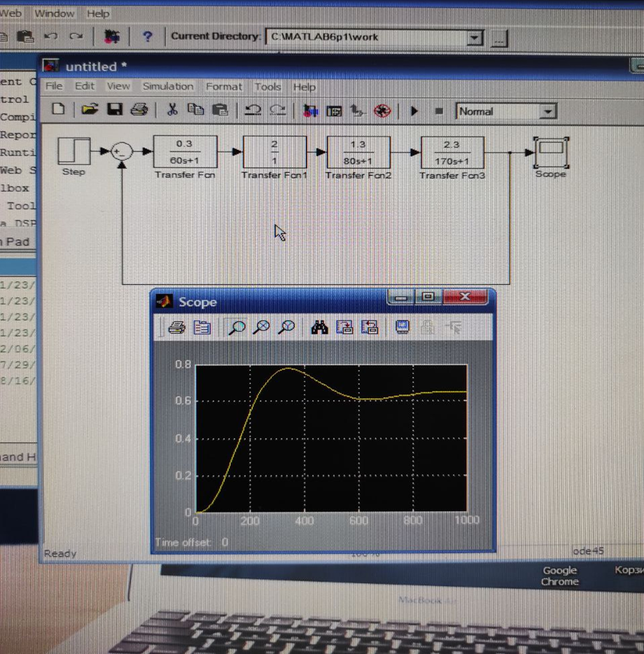Screen dimensions: 644x654
Task: Open View menu of untitled model
Action: (118, 86)
